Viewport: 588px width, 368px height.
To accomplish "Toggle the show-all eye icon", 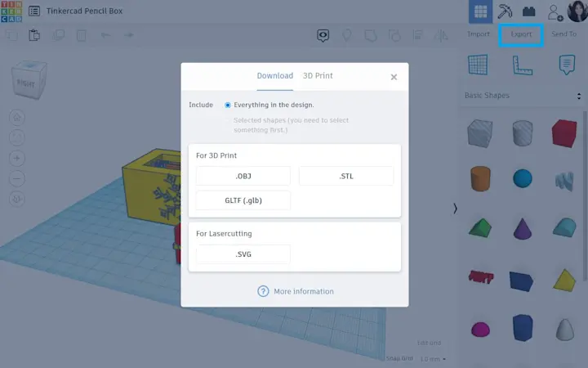I will point(323,36).
